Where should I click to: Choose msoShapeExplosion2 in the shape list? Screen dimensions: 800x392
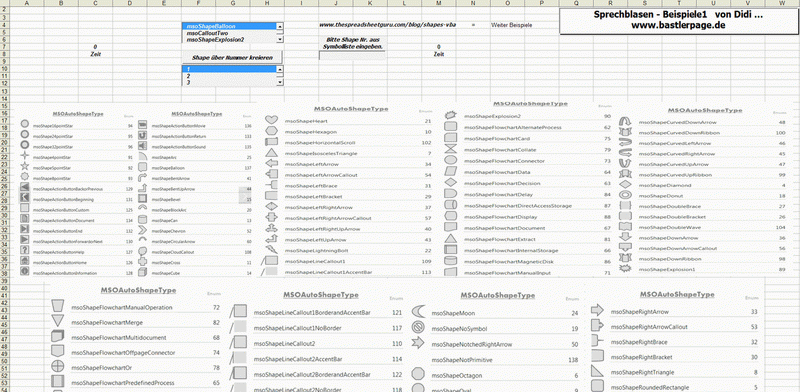pyautogui.click(x=229, y=39)
